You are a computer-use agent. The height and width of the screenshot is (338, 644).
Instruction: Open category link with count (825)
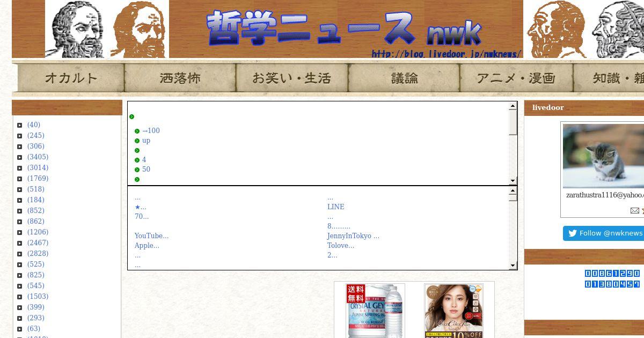click(36, 275)
